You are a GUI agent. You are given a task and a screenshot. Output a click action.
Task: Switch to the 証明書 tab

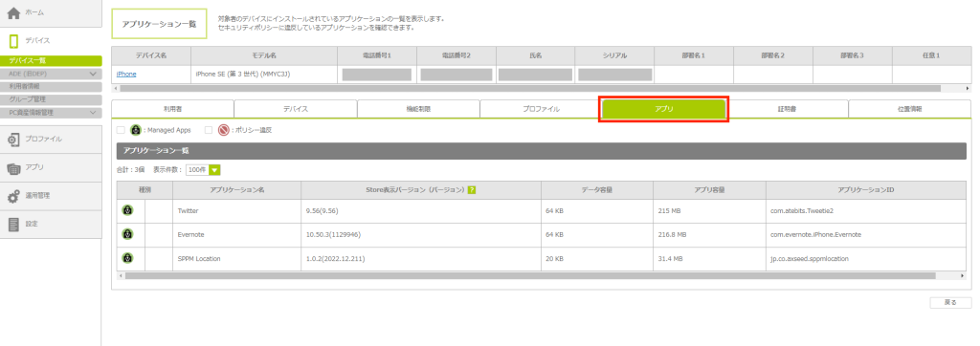click(x=787, y=109)
